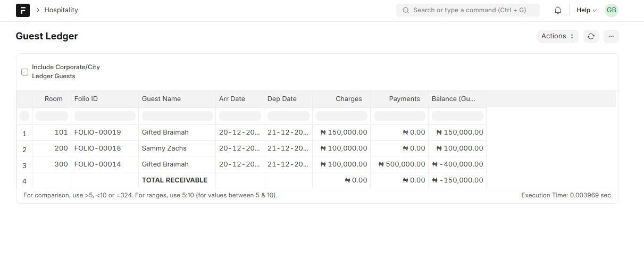Click the Frappe home logo icon
The width and height of the screenshot is (644, 275).
23,10
